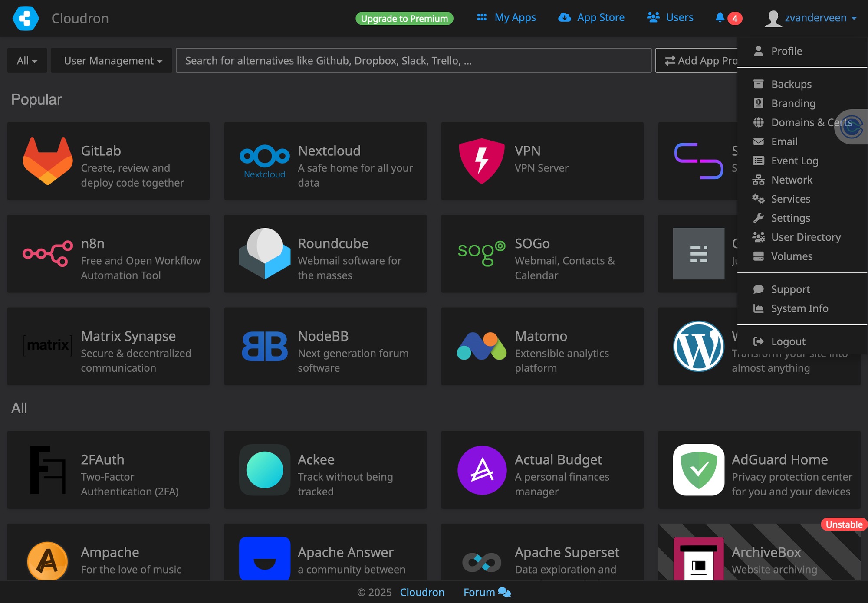Click the Matomo app icon
This screenshot has height=603, width=868.
click(481, 346)
